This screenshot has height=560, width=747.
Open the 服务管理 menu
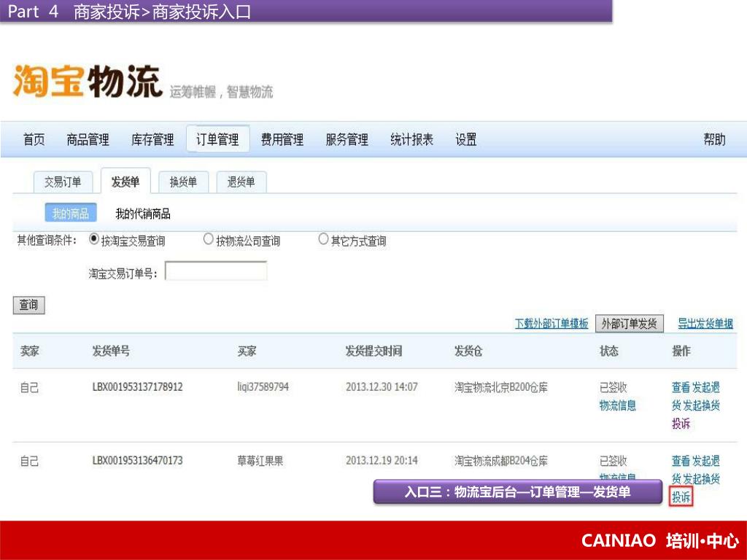pos(347,139)
